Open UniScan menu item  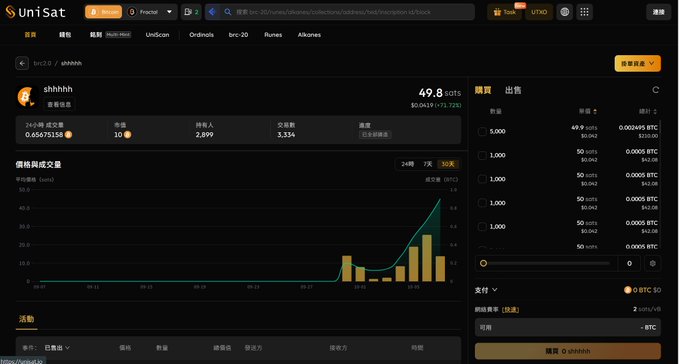[x=157, y=35]
